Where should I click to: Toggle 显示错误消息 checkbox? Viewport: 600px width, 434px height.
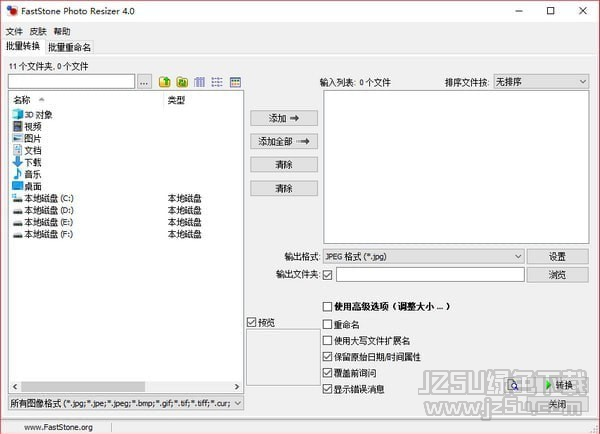327,389
